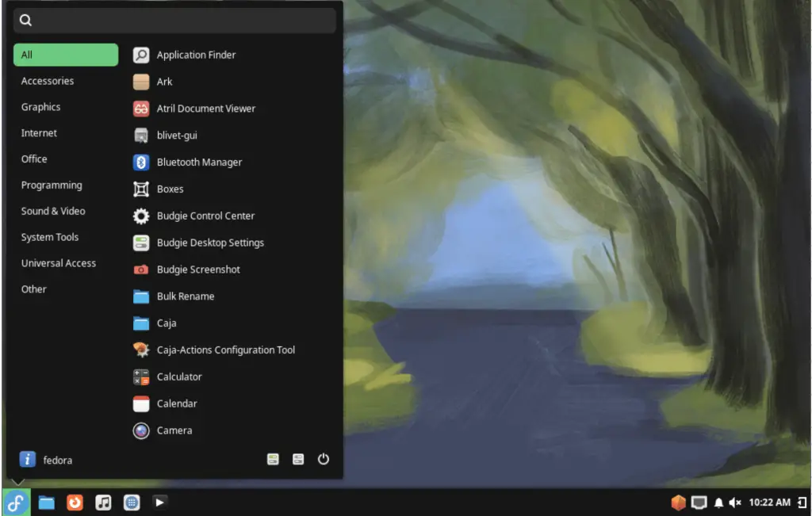Select the Sound & Video category

[x=66, y=211]
